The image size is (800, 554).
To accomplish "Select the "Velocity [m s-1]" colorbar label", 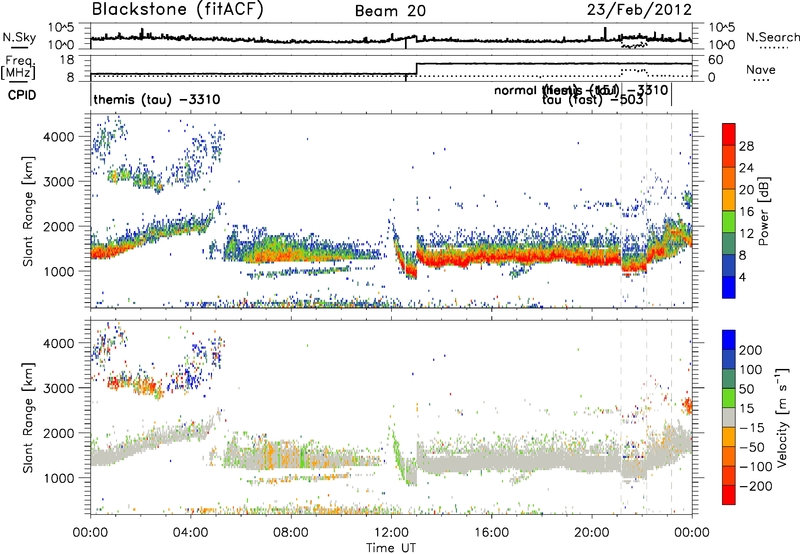I will [783, 417].
